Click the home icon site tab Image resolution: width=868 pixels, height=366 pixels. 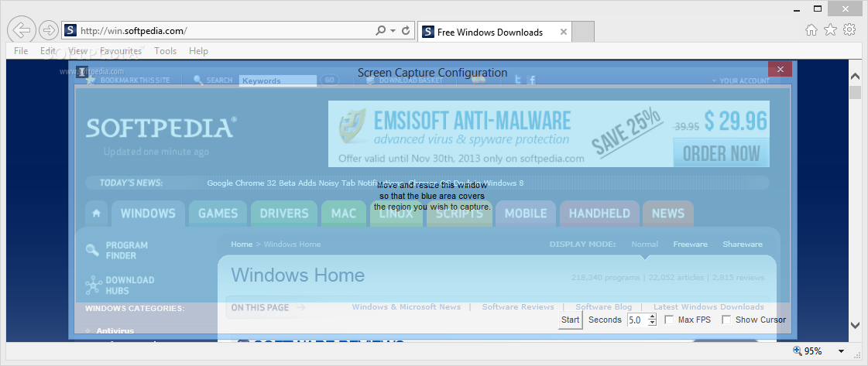coord(96,214)
